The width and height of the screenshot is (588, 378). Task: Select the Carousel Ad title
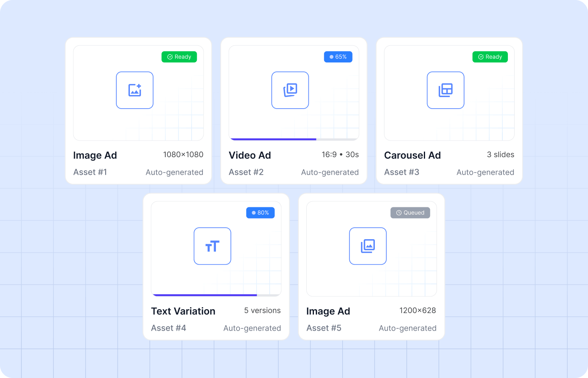pyautogui.click(x=412, y=156)
